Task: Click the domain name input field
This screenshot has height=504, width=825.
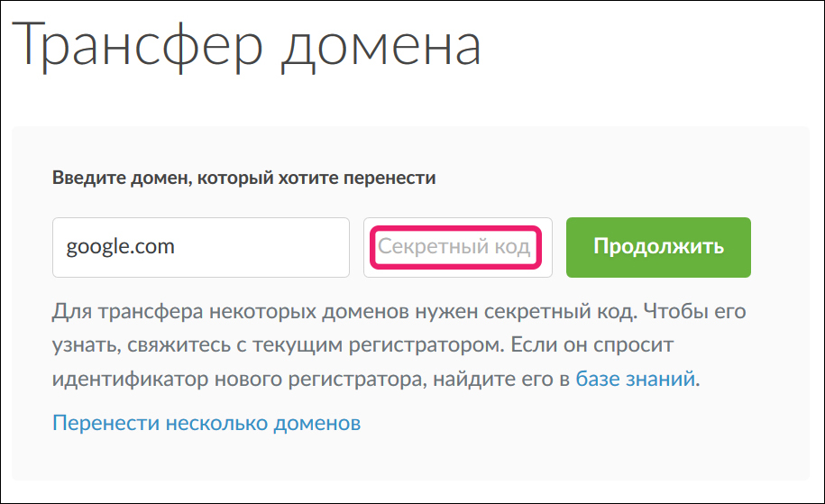Action: pyautogui.click(x=200, y=247)
